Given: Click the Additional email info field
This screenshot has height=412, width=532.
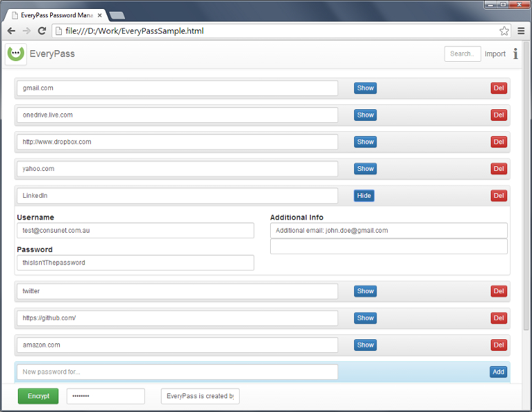Looking at the screenshot, I should pos(389,231).
